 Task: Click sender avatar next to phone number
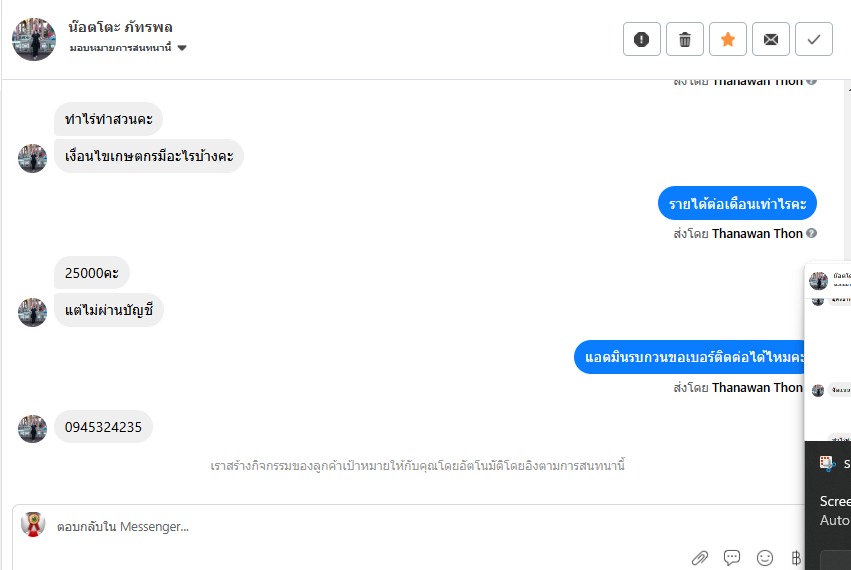[33, 429]
